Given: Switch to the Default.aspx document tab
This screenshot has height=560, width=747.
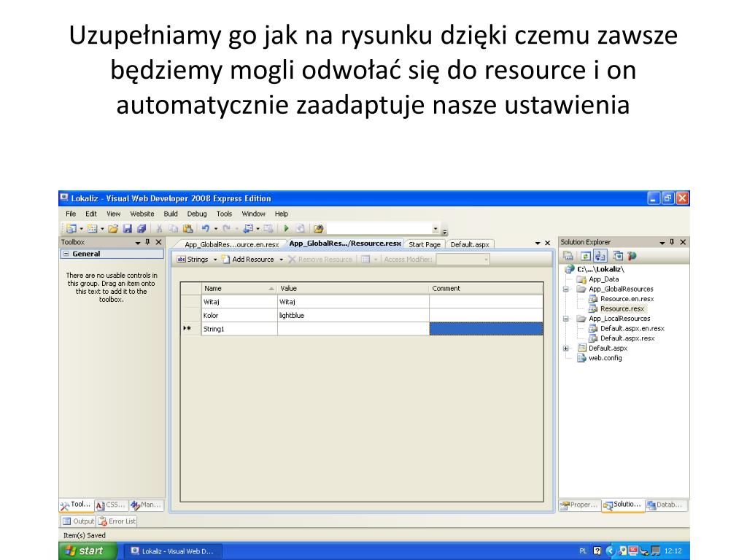Looking at the screenshot, I should coord(470,244).
